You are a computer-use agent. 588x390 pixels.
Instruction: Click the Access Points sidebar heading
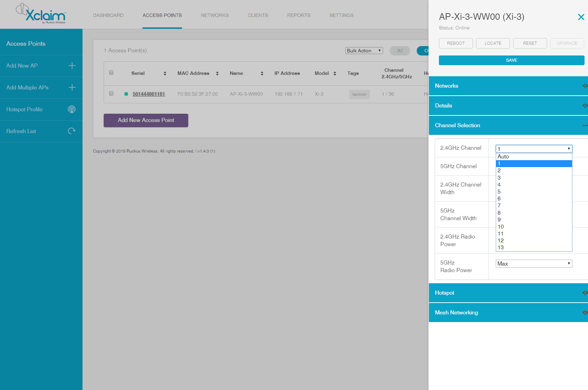(x=26, y=44)
